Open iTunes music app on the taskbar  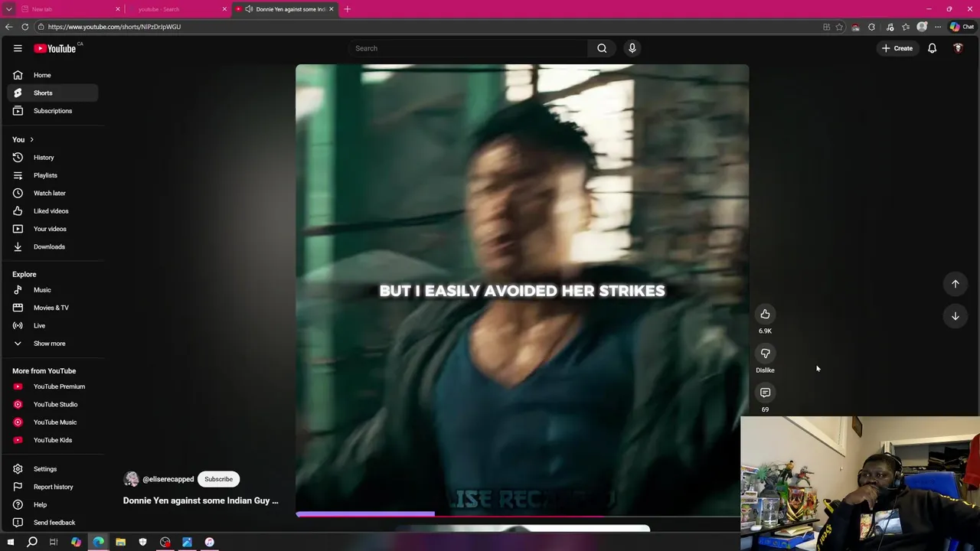click(209, 542)
